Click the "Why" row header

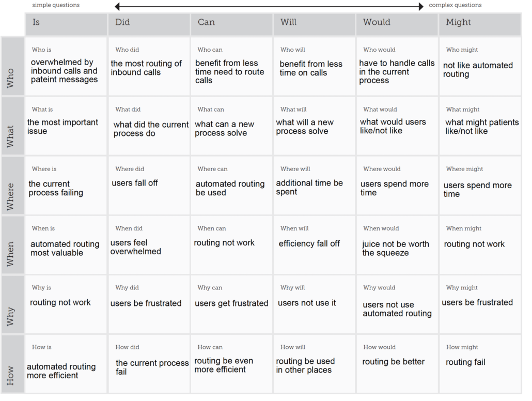tap(12, 304)
